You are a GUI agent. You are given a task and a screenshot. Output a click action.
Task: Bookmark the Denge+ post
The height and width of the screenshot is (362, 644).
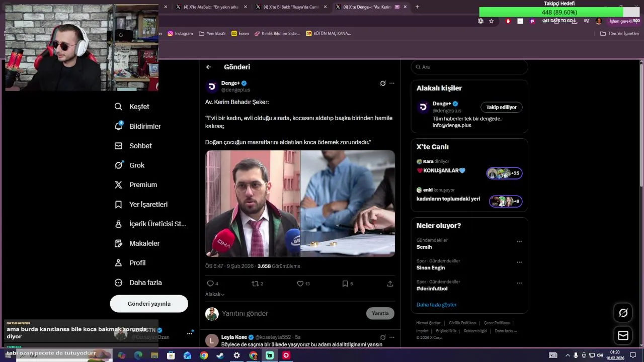[348, 284]
